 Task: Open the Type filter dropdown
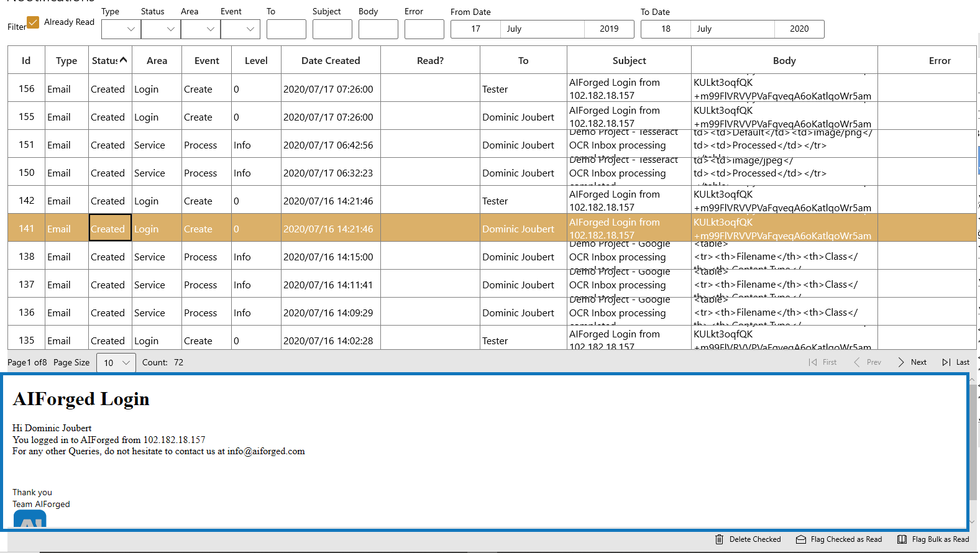[121, 29]
